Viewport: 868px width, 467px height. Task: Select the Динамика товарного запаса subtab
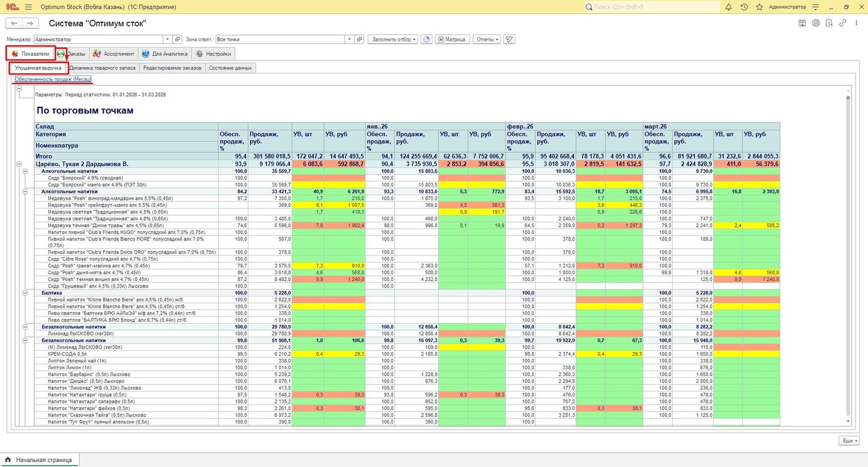[x=103, y=68]
